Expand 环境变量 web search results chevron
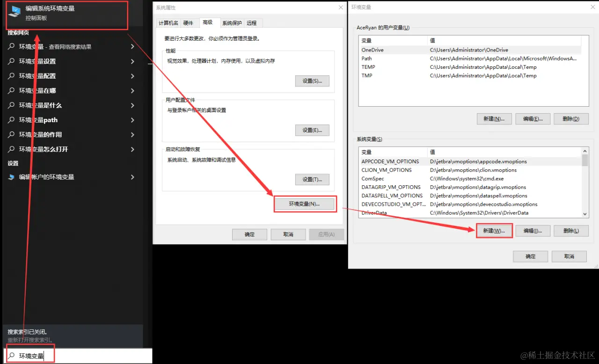 point(133,47)
